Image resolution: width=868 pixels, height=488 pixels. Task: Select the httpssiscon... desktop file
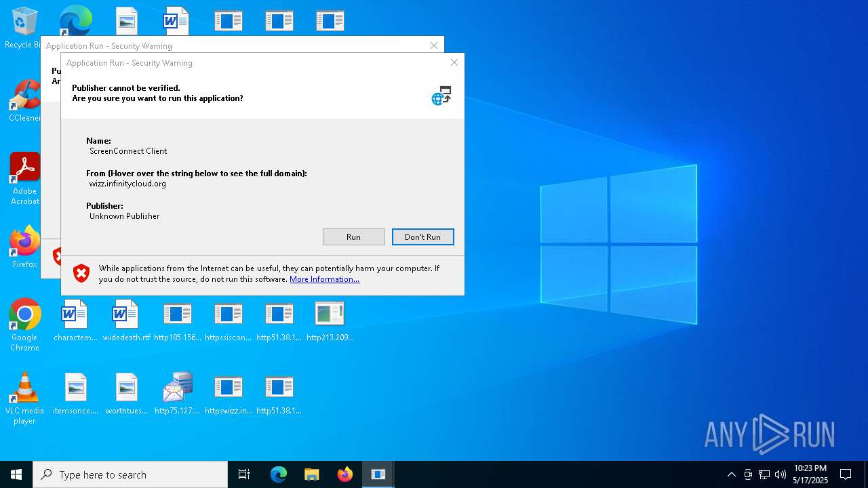(x=228, y=321)
